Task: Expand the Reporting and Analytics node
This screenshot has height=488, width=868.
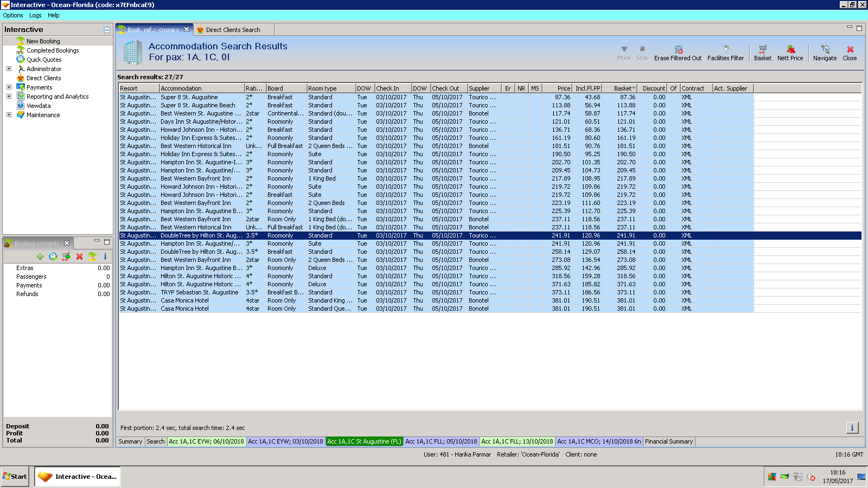Action: tap(9, 97)
